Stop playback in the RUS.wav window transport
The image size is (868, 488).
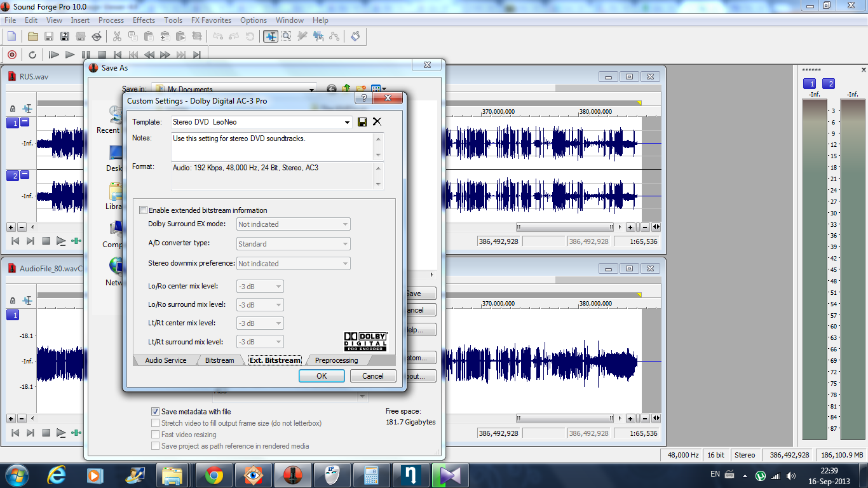46,241
